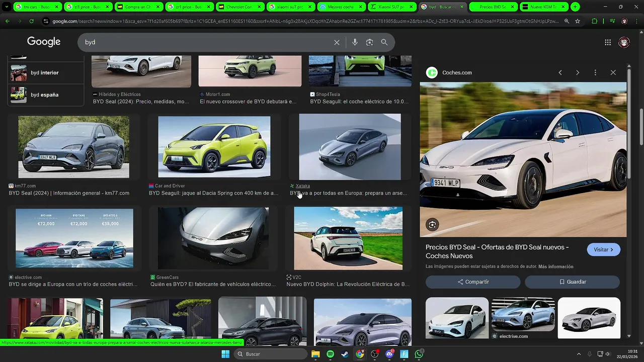Switch to 'Precios BYD Se' tab
The width and height of the screenshot is (644, 362).
tap(493, 7)
